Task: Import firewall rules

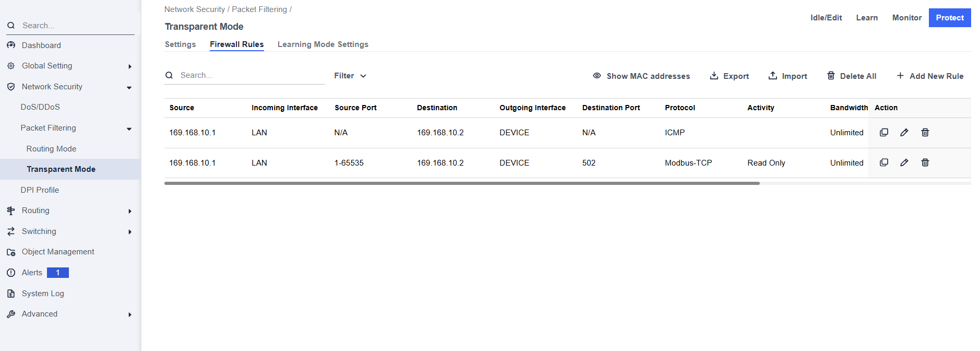Action: coord(787,76)
